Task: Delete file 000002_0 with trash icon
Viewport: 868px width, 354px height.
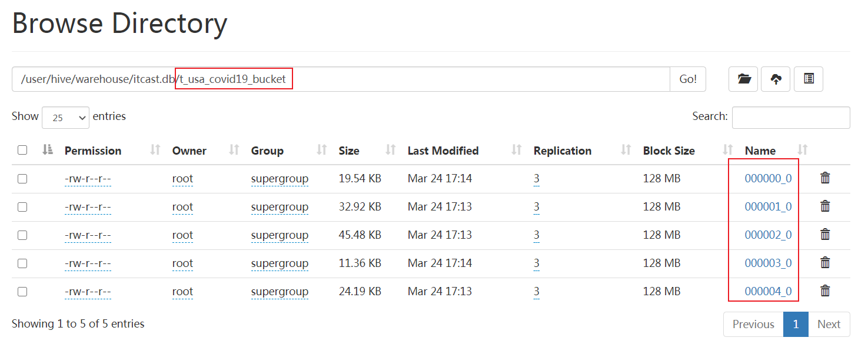Action: pyautogui.click(x=825, y=234)
